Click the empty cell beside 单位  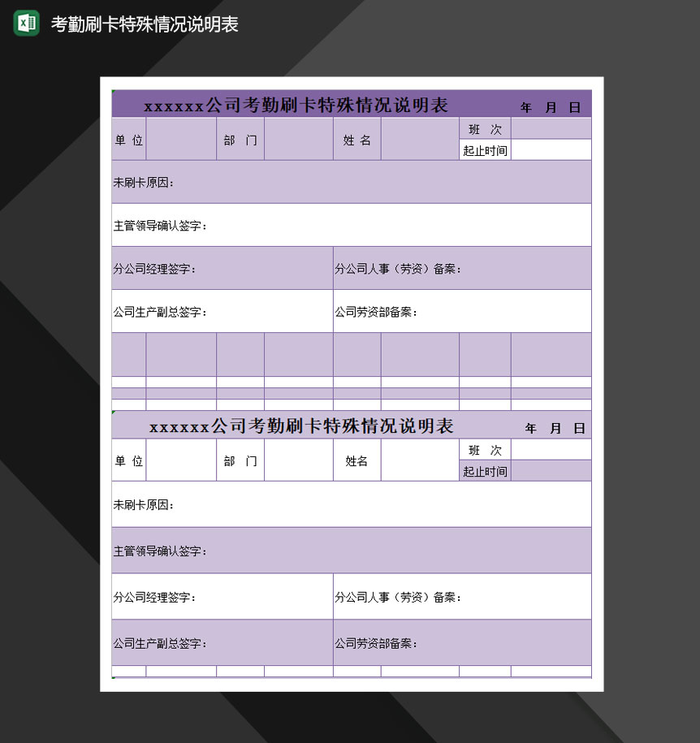click(180, 138)
